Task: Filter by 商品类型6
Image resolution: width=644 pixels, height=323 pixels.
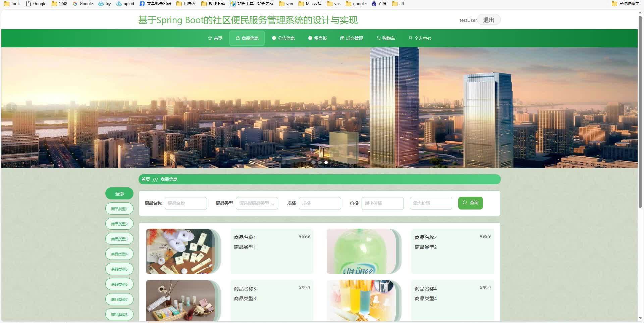Action: 119,284
